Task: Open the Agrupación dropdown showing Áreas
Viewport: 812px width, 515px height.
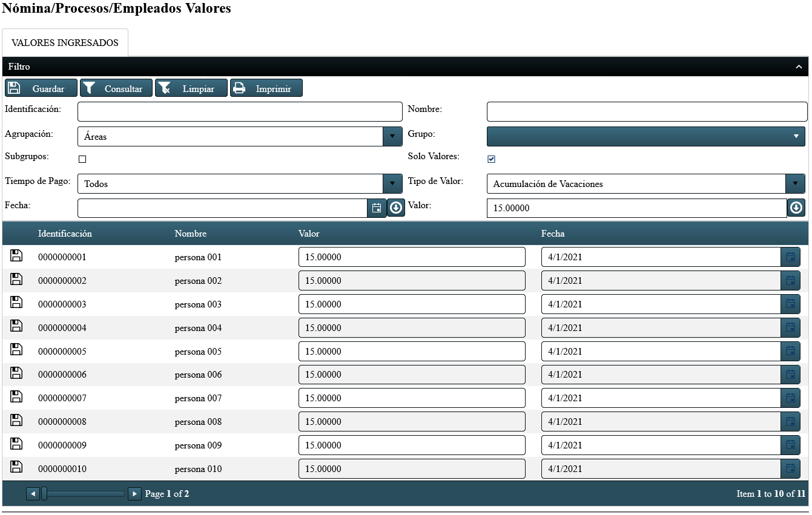Action: 392,136
